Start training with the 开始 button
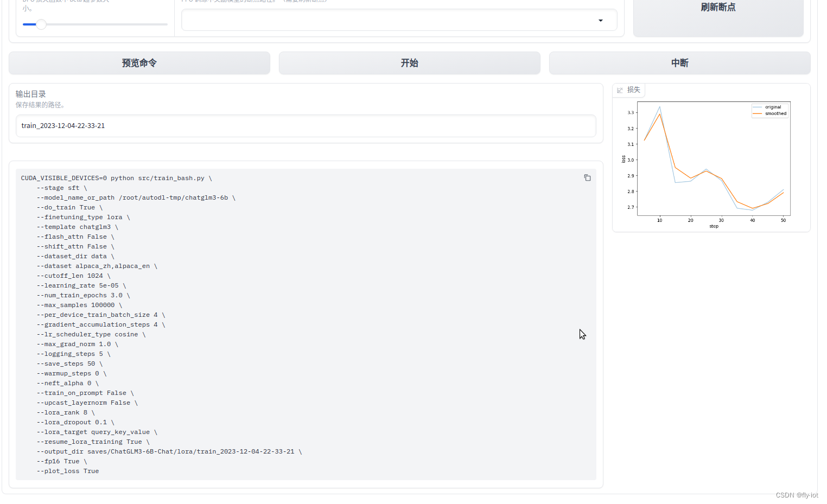827x504 pixels. coord(410,63)
